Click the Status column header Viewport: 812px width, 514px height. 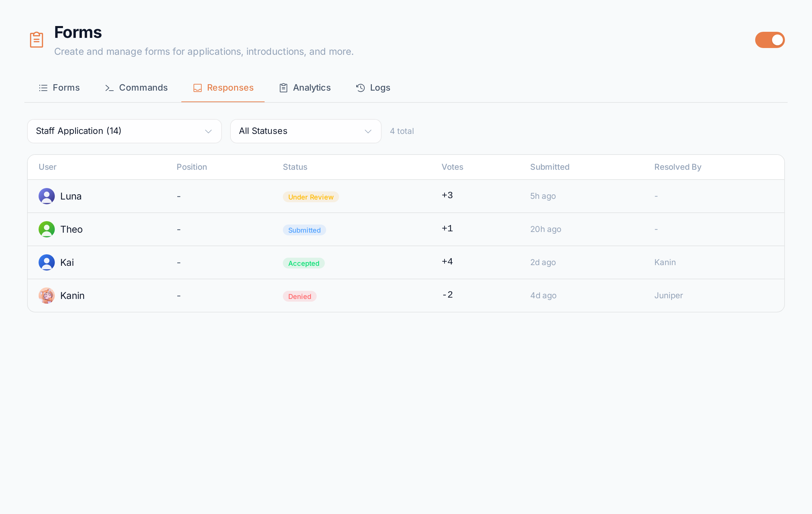click(x=295, y=167)
